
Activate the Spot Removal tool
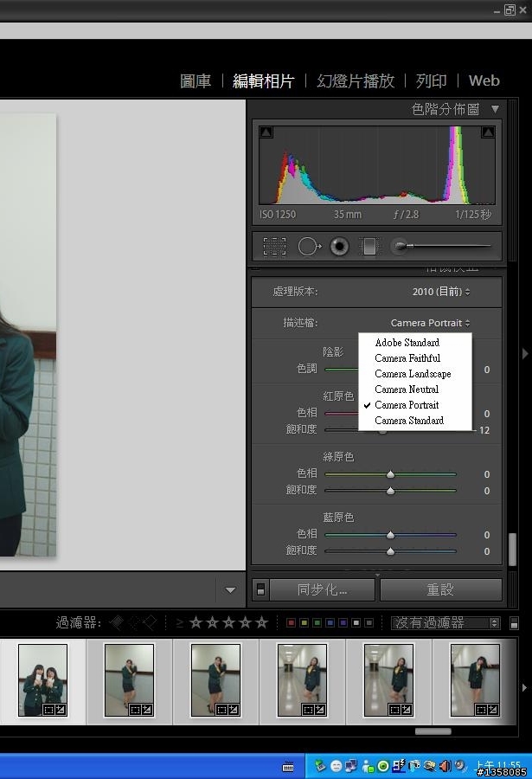point(308,247)
